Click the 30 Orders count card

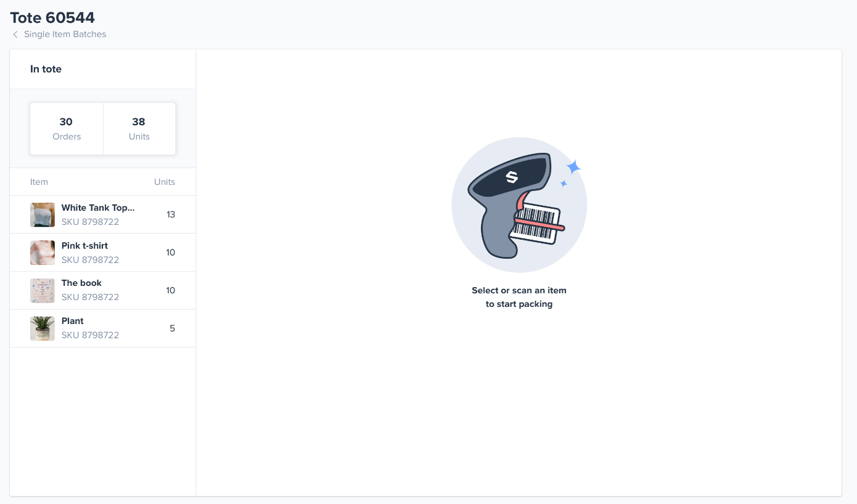[67, 129]
